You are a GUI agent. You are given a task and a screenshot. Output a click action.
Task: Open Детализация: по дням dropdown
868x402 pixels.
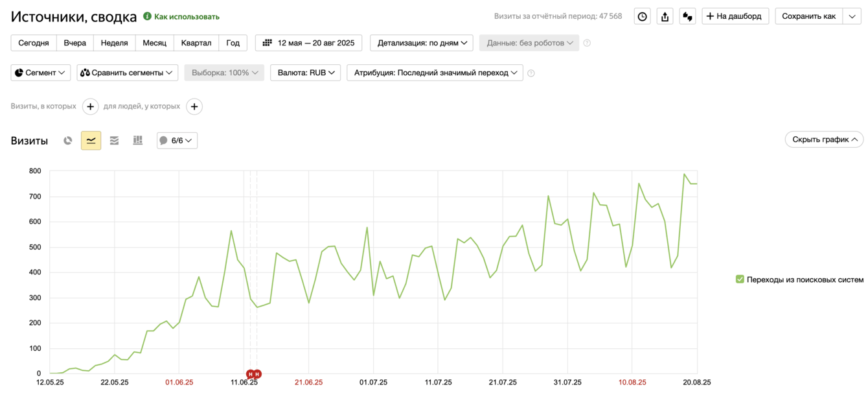(422, 43)
